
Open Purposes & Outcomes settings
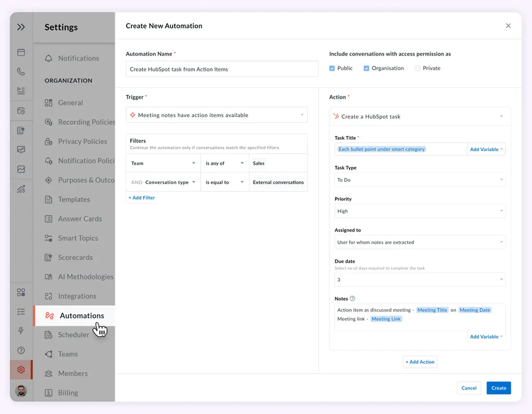point(79,180)
